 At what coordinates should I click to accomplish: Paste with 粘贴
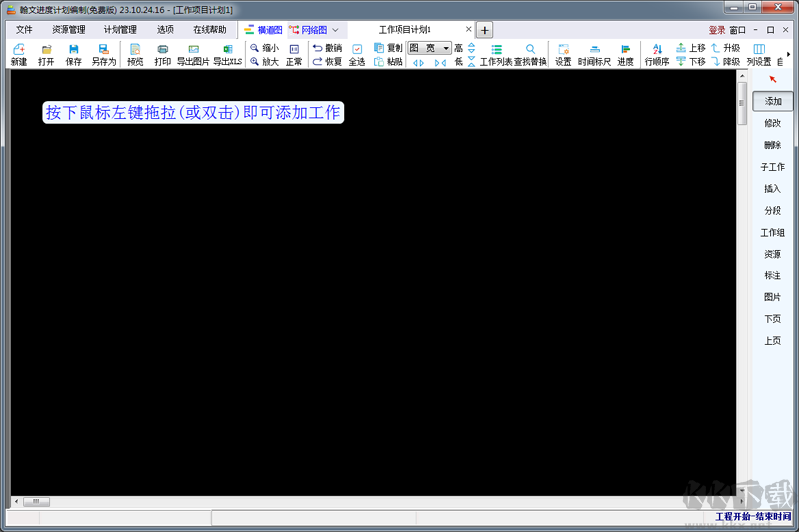(x=389, y=62)
